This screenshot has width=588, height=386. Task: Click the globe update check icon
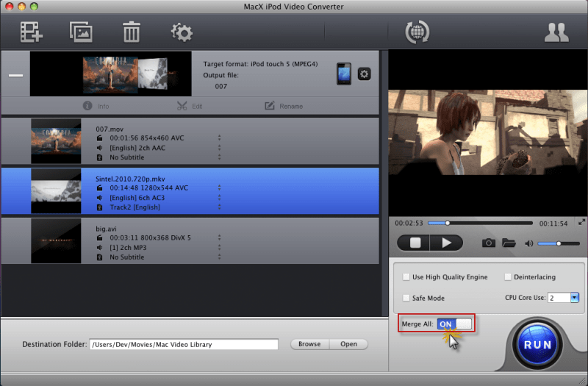point(417,32)
